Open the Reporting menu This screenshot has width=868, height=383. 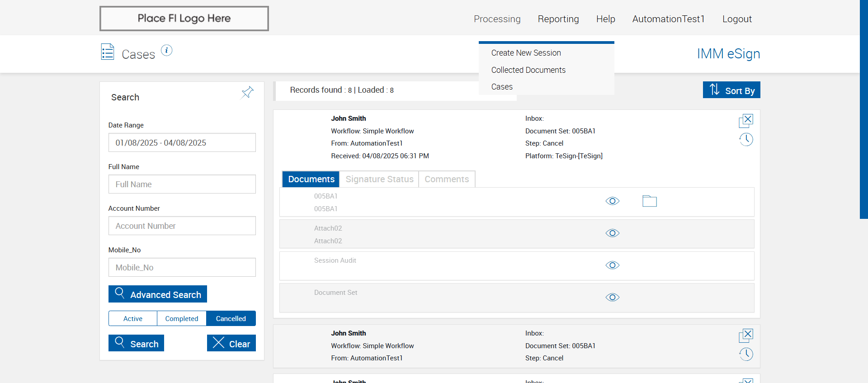click(x=558, y=19)
